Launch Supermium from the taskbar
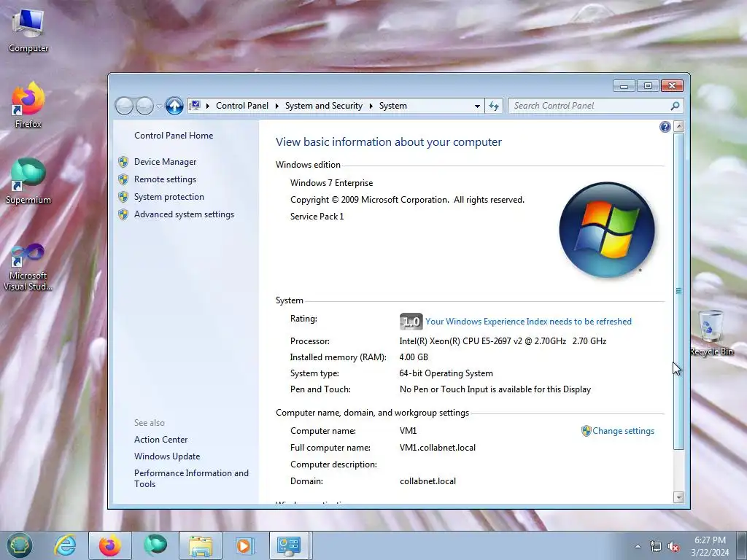Screen dimensions: 747x560 (155, 545)
